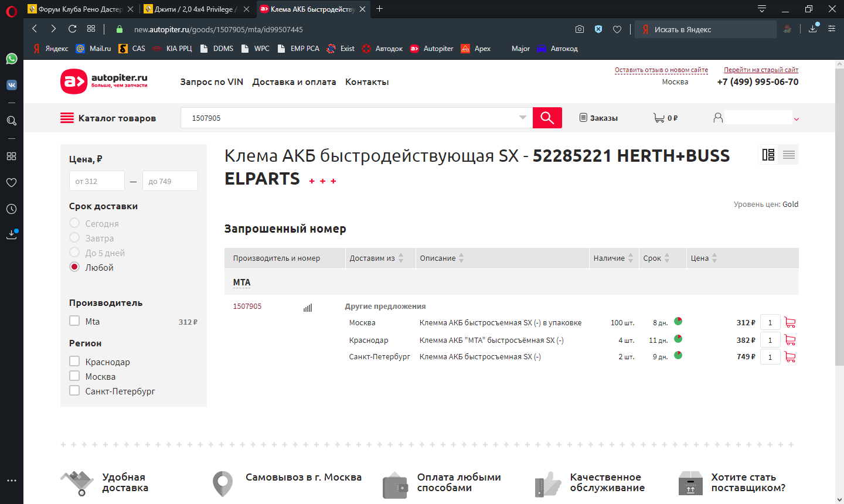Open the user account dropdown chevron
Image resolution: width=844 pixels, height=504 pixels.
click(x=796, y=119)
